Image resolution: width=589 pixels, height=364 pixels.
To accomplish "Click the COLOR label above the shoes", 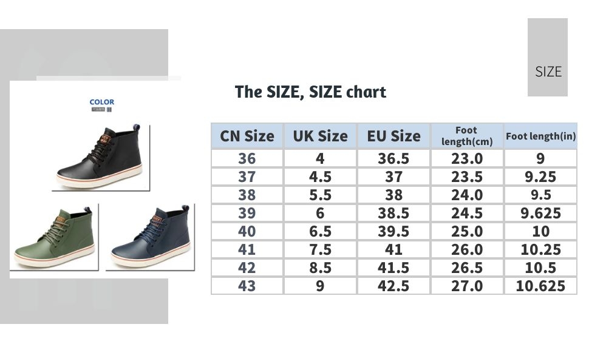I will pos(101,102).
